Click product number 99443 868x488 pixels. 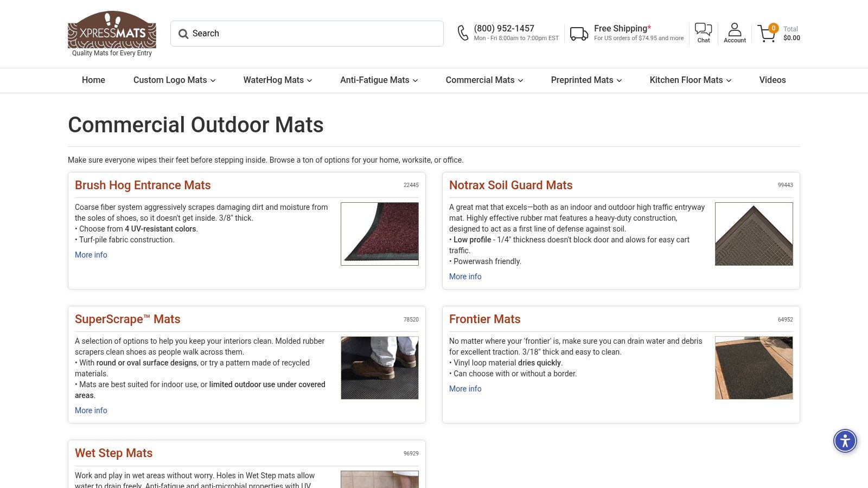[786, 185]
